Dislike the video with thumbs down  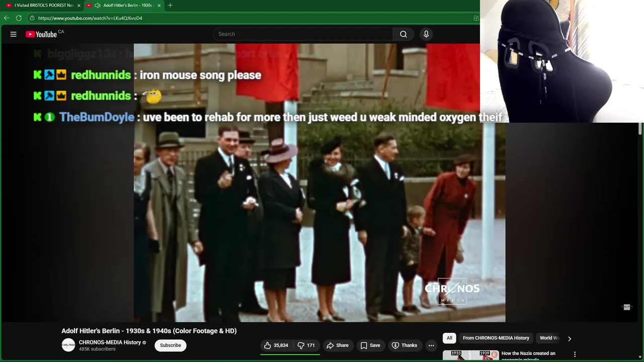(x=306, y=345)
